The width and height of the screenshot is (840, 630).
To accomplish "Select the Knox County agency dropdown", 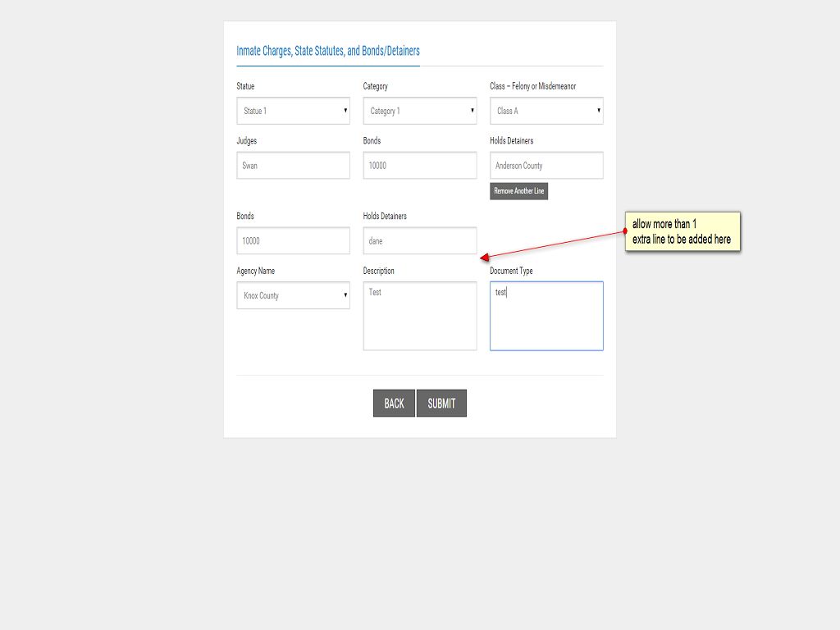I will pyautogui.click(x=293, y=295).
